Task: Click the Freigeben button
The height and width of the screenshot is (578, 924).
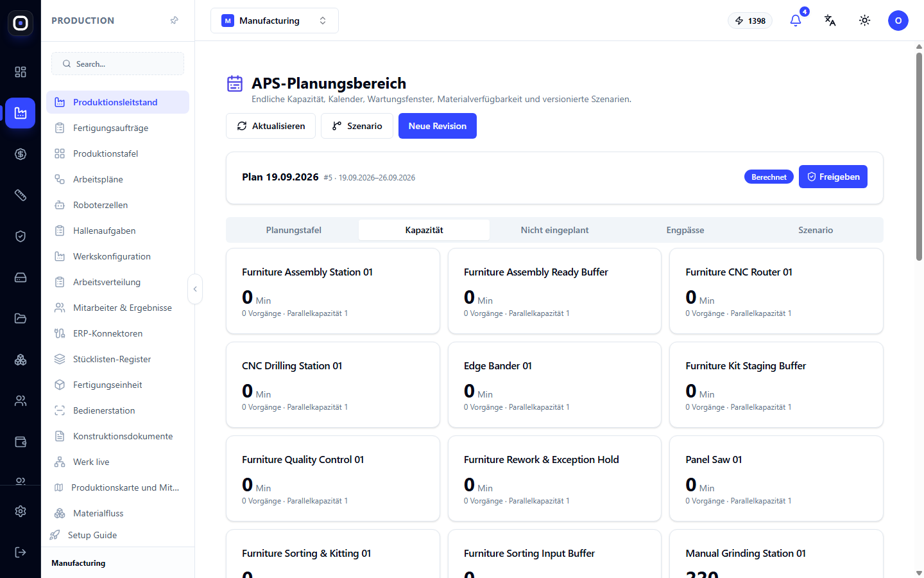Action: click(x=833, y=177)
